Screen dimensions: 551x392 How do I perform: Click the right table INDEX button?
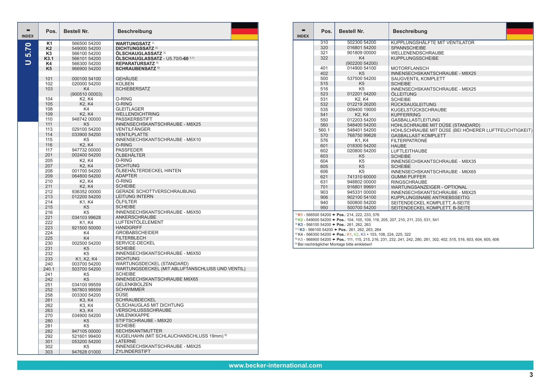coord(303,31)
